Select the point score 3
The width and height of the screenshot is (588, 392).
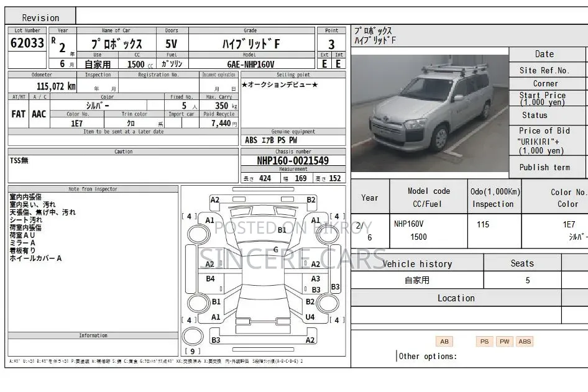[331, 45]
